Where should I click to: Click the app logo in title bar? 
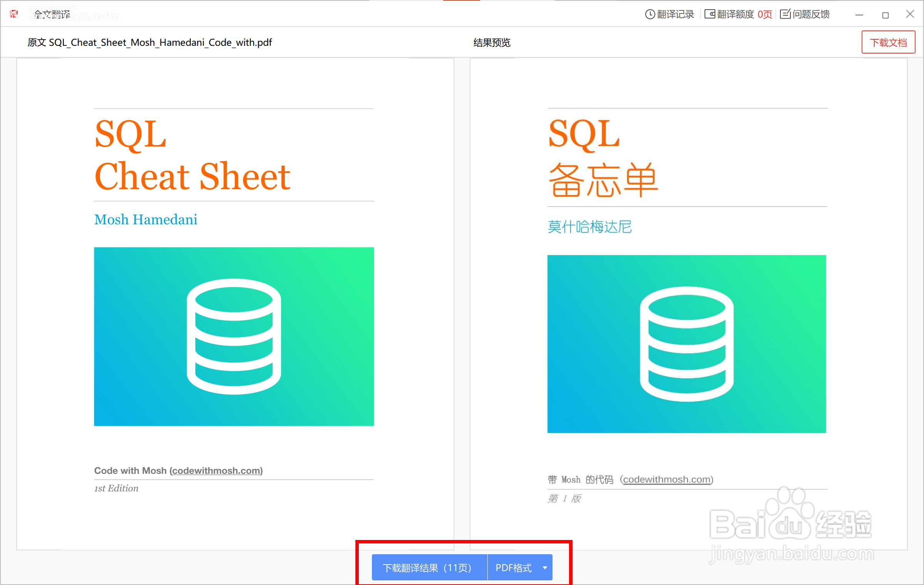point(14,14)
